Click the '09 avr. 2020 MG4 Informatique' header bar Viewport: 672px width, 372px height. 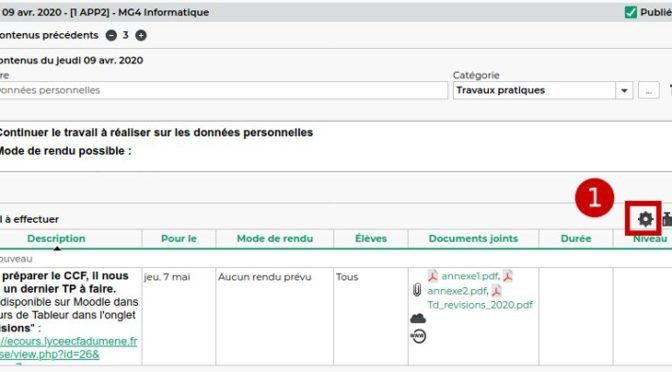click(336, 12)
